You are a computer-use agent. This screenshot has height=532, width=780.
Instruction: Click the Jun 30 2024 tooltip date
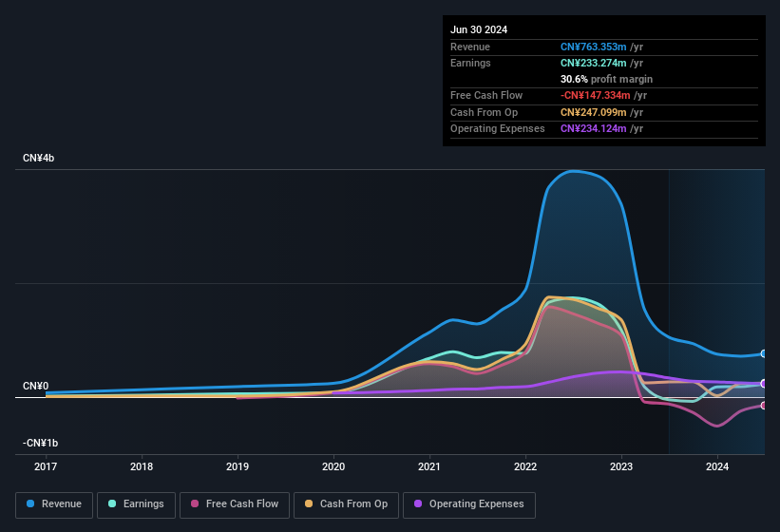point(479,29)
